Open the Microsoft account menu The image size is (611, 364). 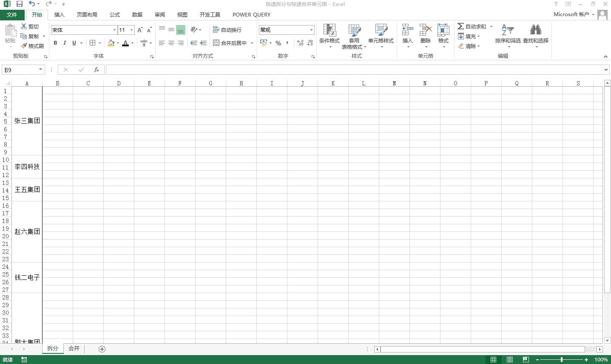click(574, 14)
